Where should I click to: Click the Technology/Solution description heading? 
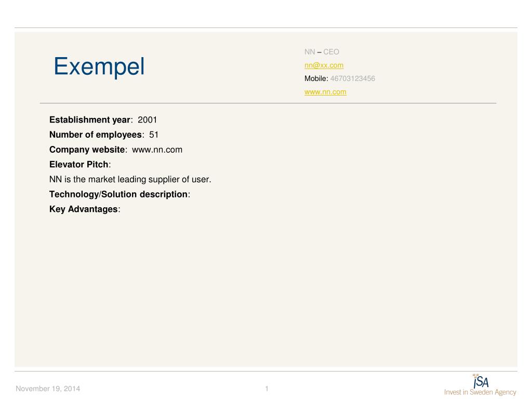point(118,194)
